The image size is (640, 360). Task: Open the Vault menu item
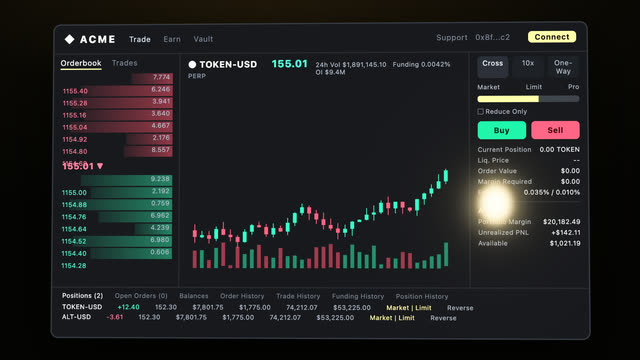pyautogui.click(x=203, y=39)
